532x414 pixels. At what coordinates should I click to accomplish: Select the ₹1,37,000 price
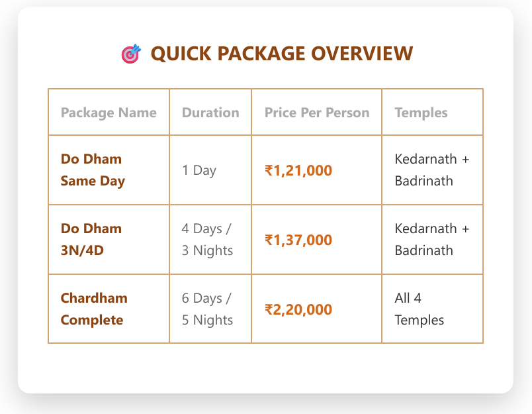pos(298,240)
